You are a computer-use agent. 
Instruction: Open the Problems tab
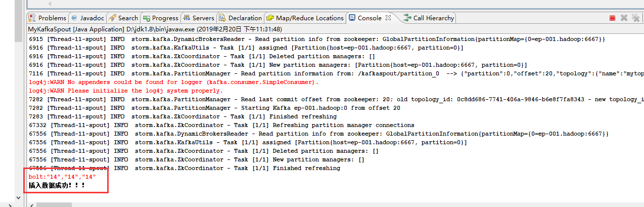(x=52, y=18)
